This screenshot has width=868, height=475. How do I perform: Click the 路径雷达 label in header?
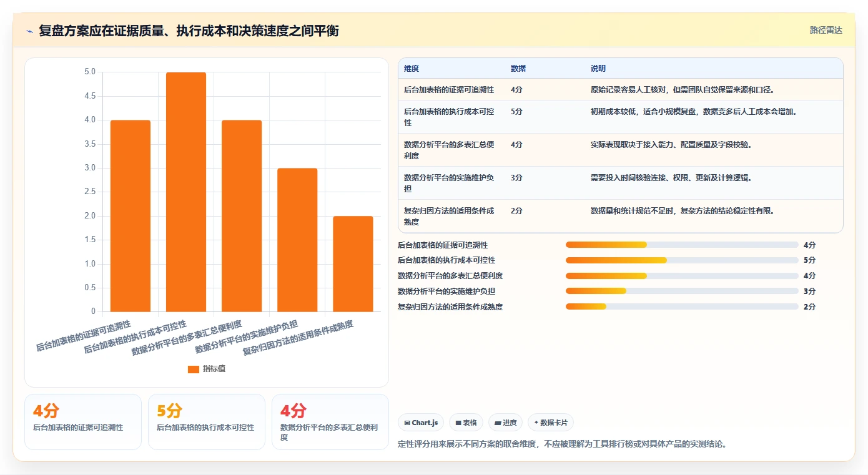click(826, 30)
